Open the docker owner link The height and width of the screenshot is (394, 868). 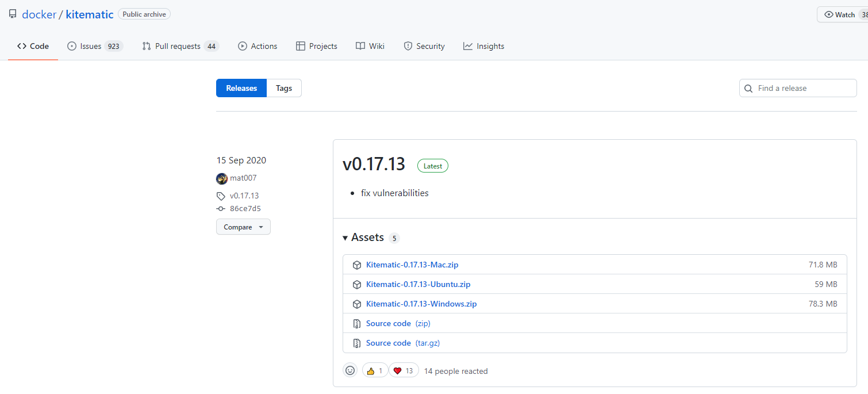pyautogui.click(x=39, y=14)
